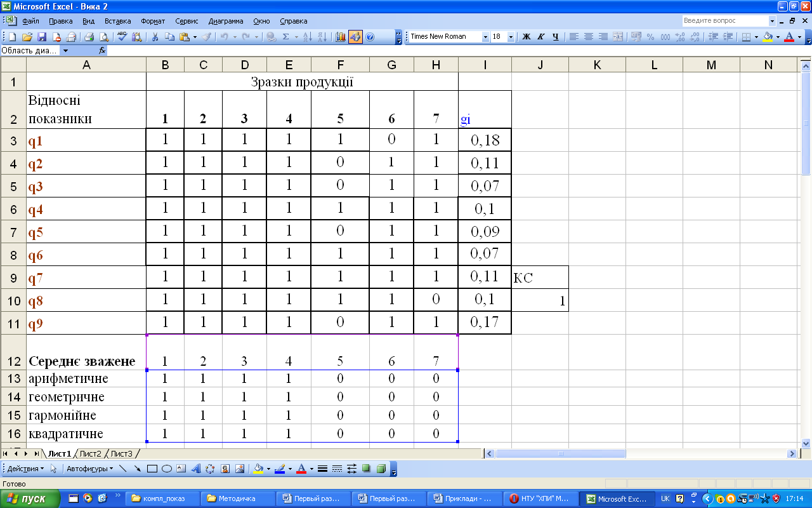Expand the AutoSum function arrow
Viewport: 812px width, 508px height.
296,37
